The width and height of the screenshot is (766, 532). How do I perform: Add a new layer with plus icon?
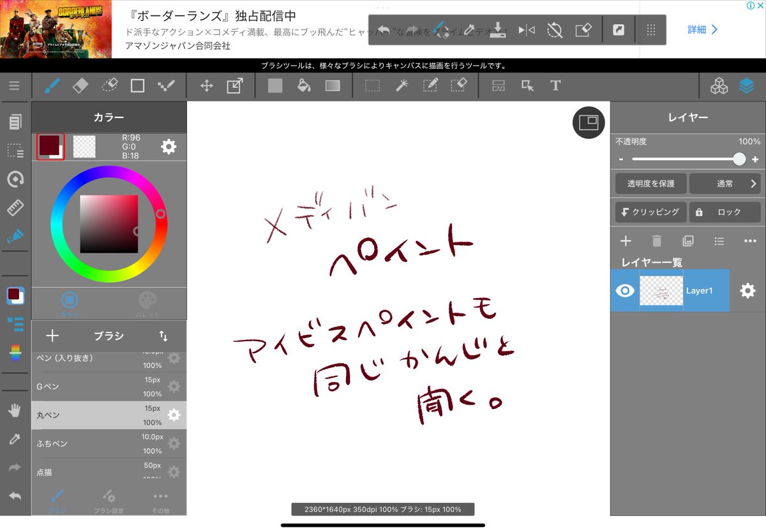pyautogui.click(x=626, y=240)
